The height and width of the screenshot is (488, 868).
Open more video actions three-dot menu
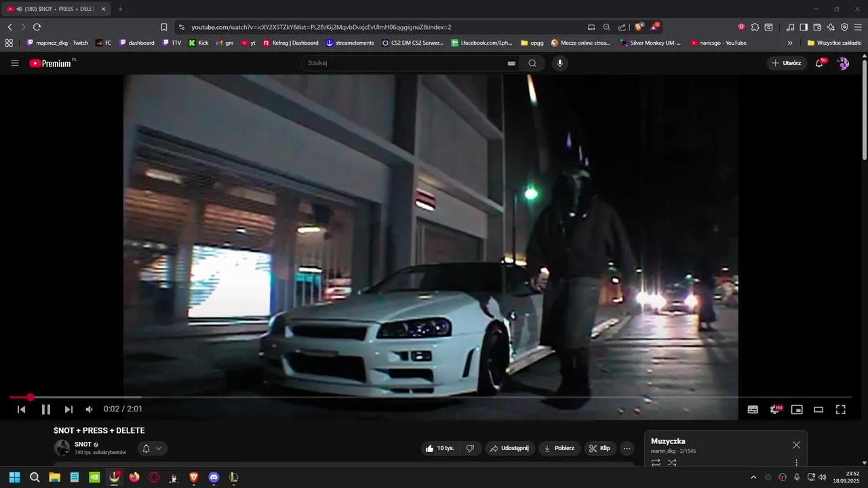[x=627, y=448]
